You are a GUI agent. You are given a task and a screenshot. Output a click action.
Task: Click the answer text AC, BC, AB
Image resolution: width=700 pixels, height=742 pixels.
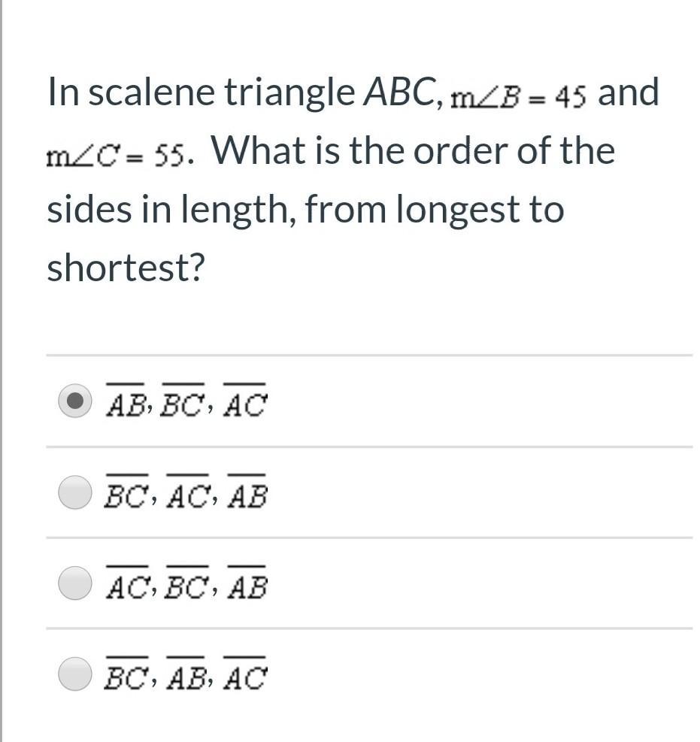[186, 586]
